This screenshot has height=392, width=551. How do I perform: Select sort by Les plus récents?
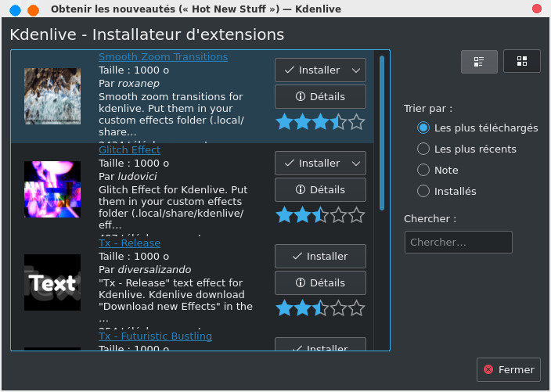466,149
